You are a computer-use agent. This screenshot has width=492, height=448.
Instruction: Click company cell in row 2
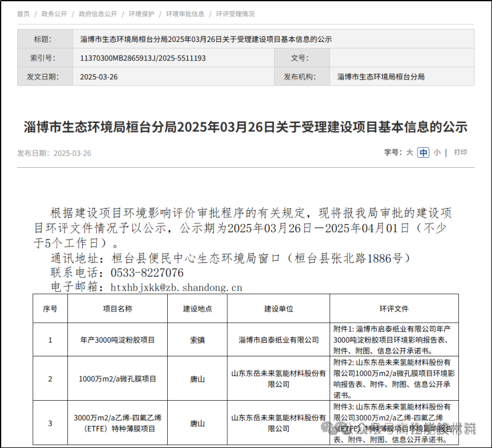click(279, 379)
